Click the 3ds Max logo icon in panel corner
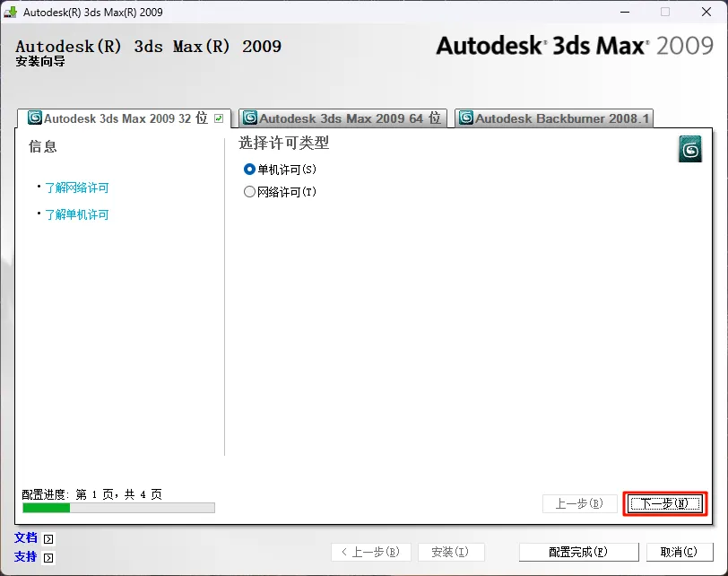 pos(690,149)
